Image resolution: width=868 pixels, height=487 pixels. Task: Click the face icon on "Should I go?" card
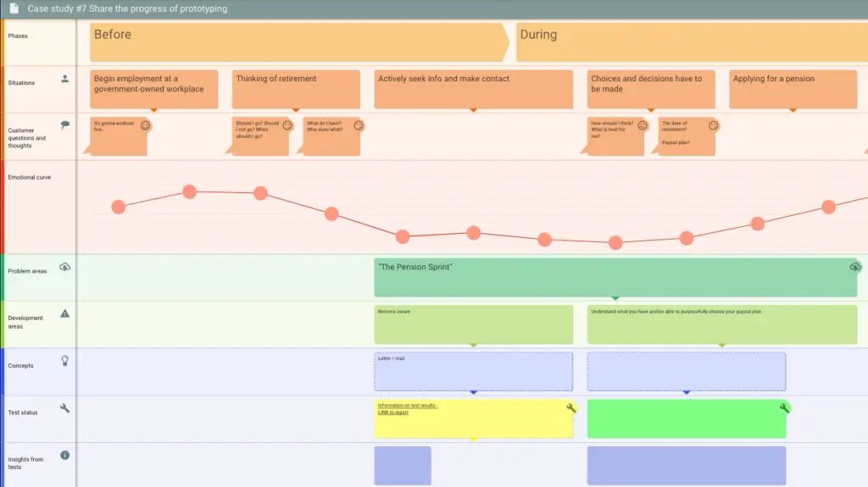[287, 125]
